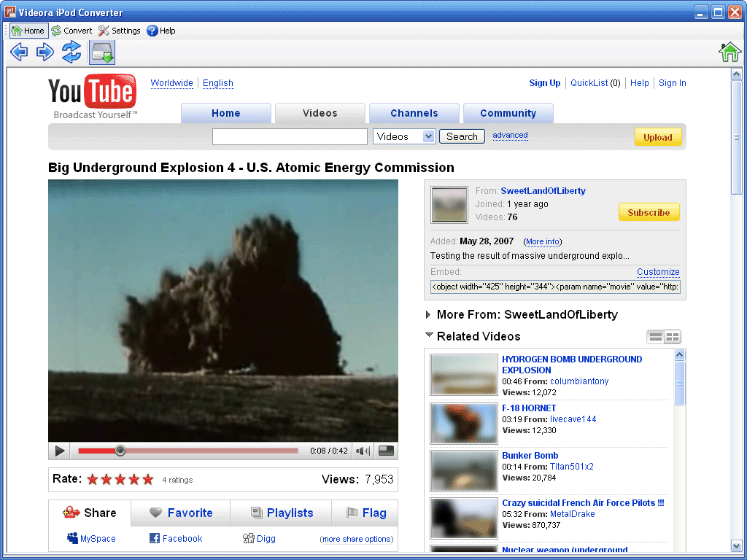747x560 pixels.
Task: Share the video to MySpace
Action: pos(91,539)
